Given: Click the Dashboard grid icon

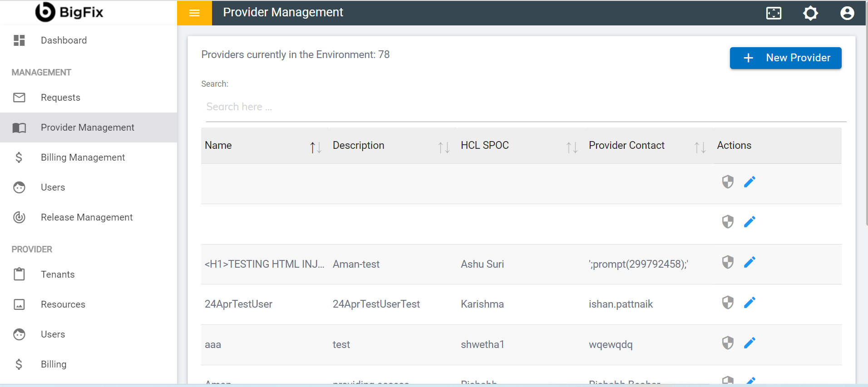Looking at the screenshot, I should 19,40.
